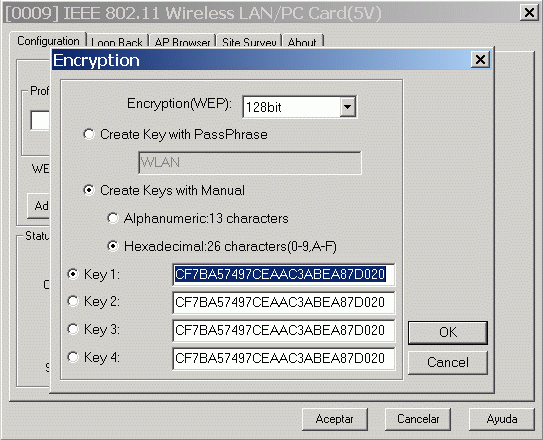This screenshot has width=543, height=440.
Task: Select Create Key with PassPhrase option
Action: point(89,134)
